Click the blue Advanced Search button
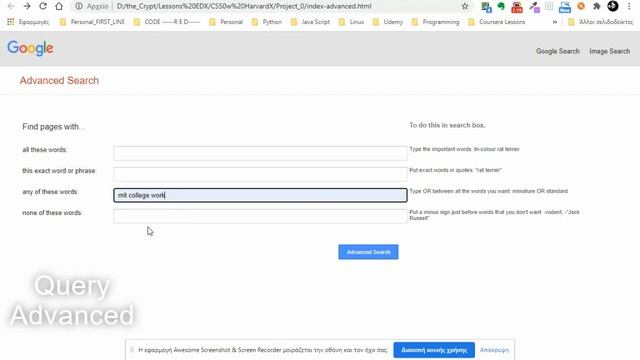The height and width of the screenshot is (360, 640). (x=368, y=252)
